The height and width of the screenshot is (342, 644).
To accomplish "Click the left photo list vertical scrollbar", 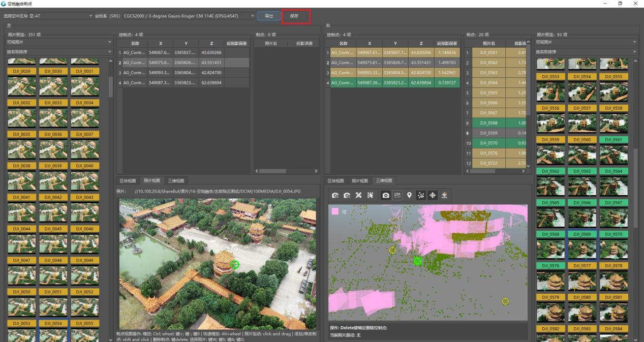I will (x=111, y=87).
